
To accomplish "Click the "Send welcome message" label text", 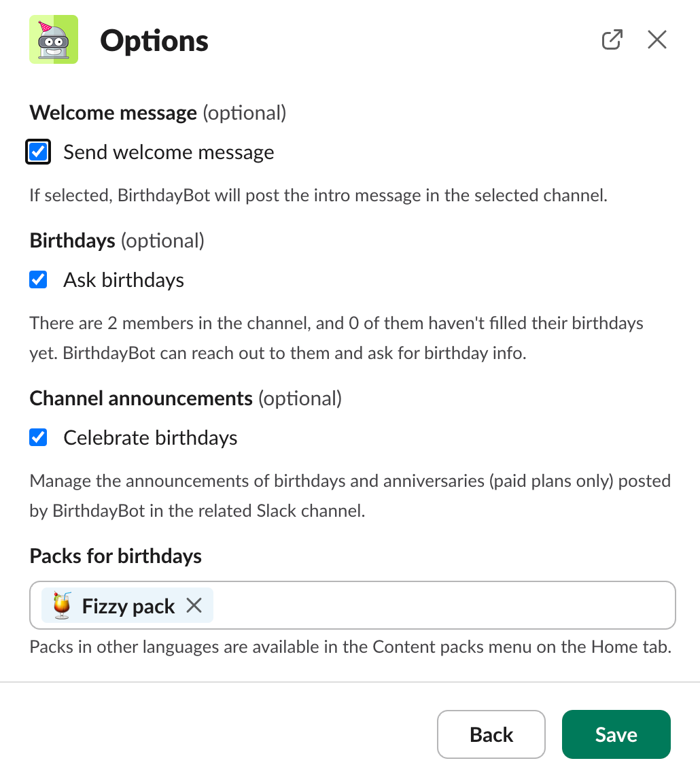I will click(x=169, y=152).
